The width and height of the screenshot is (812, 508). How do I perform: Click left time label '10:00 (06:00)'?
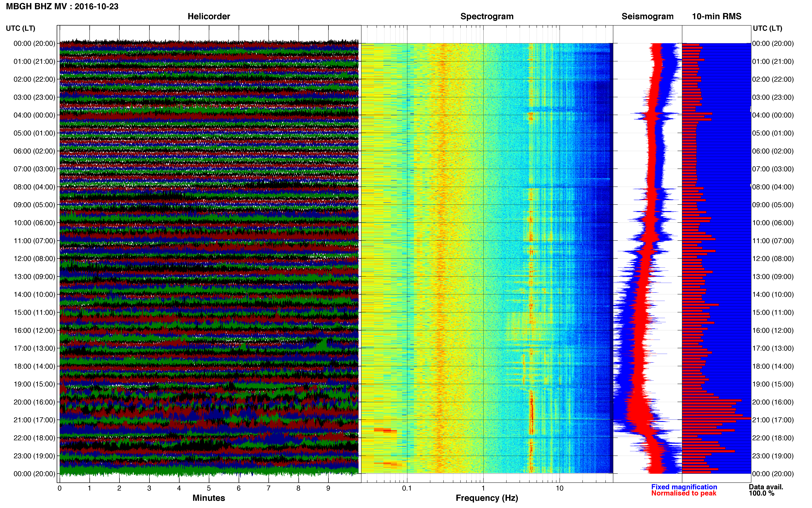click(x=34, y=223)
